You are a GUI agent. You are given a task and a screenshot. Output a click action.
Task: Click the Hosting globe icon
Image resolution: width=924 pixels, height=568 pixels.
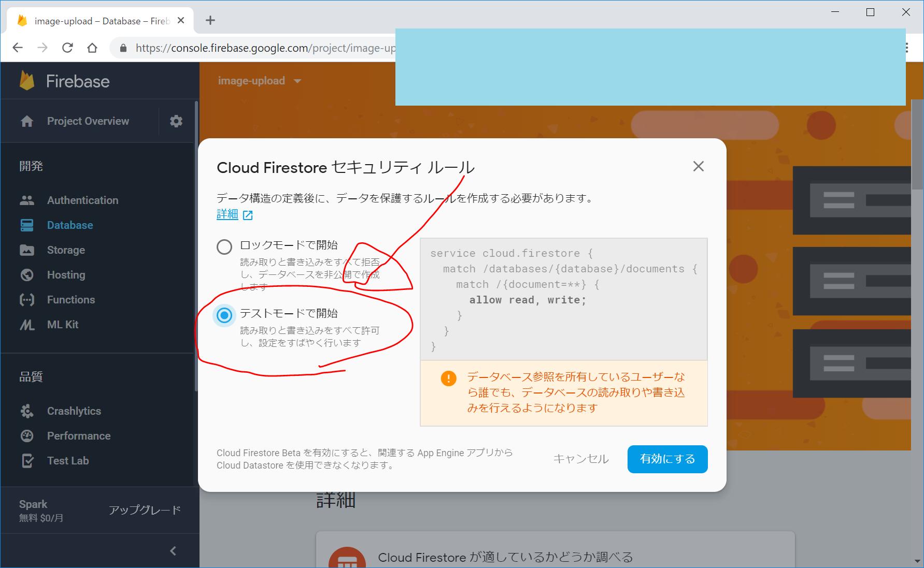pyautogui.click(x=27, y=275)
